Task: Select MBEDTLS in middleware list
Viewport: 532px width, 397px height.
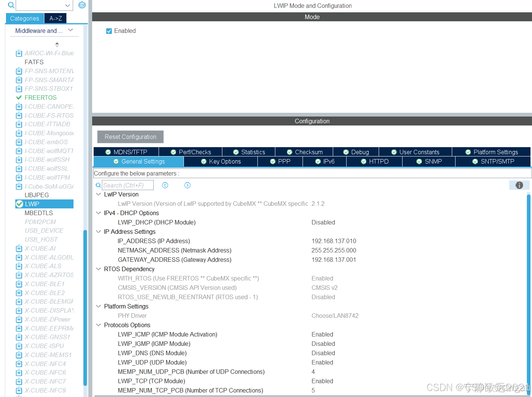Action: [x=39, y=213]
